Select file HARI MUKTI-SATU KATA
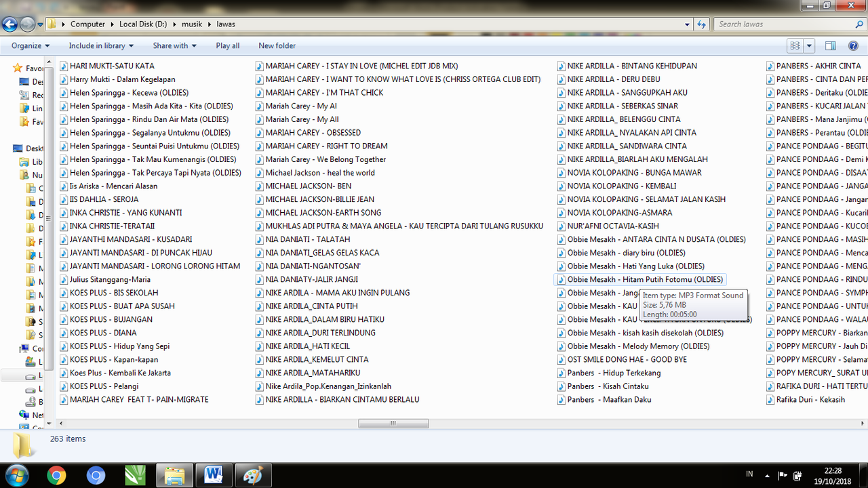 107,66
